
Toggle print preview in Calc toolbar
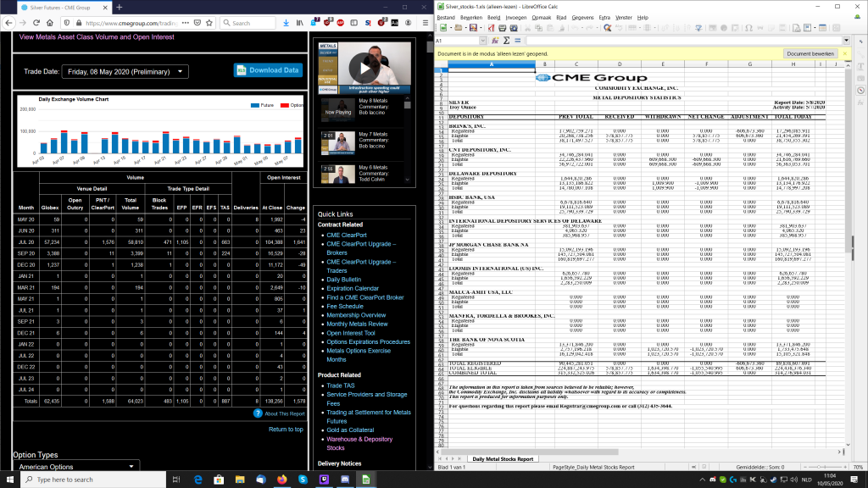coord(514,28)
